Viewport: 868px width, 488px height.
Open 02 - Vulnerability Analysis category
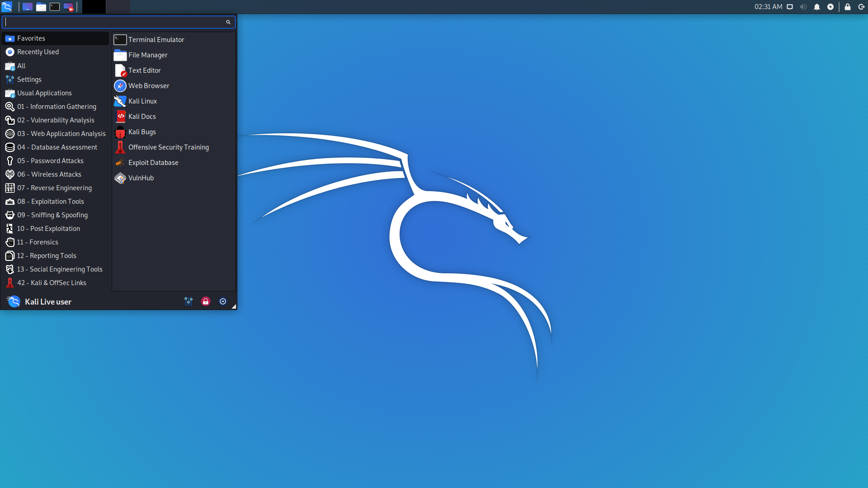click(x=56, y=120)
